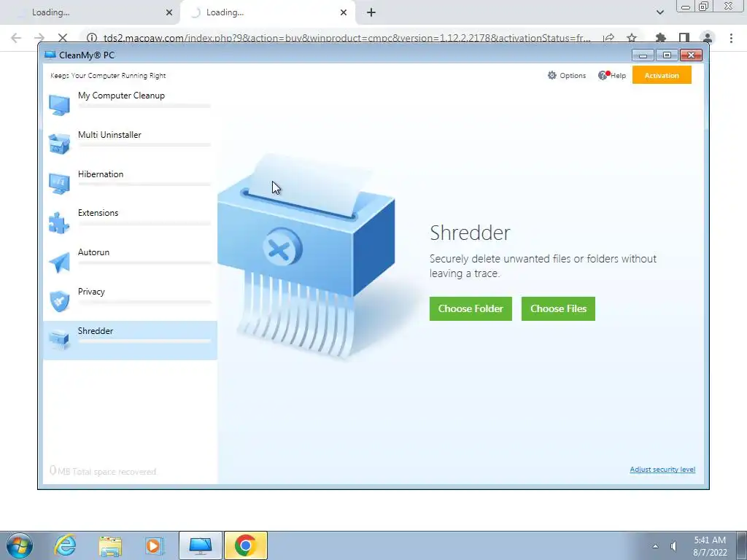Viewport: 747px width, 560px height.
Task: Click Show desktop strip on taskbar
Action: [x=742, y=545]
